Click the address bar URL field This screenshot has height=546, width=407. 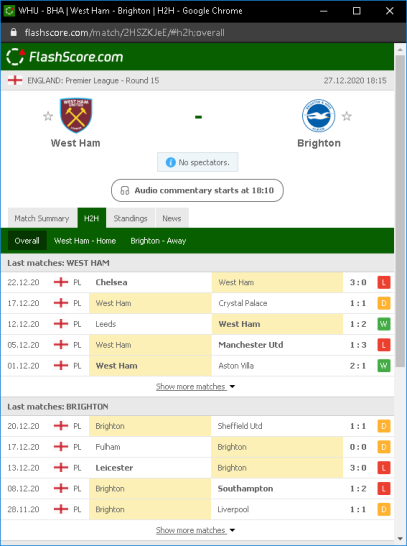[125, 33]
